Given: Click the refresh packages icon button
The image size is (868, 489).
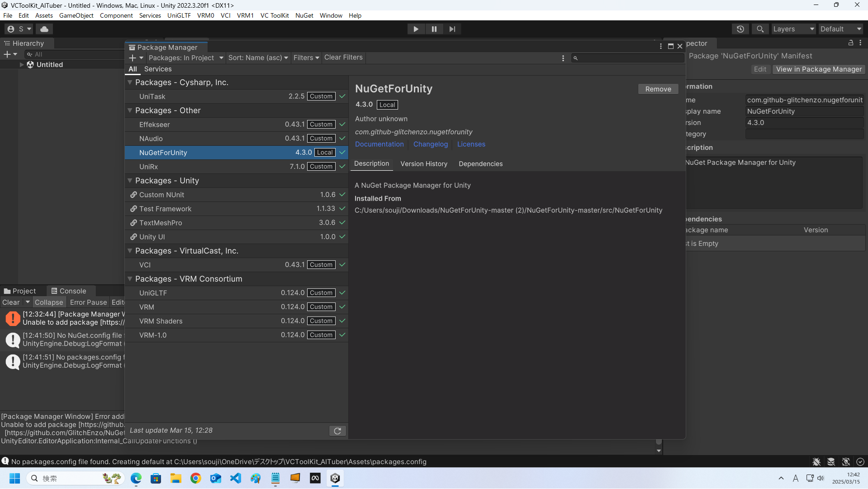Looking at the screenshot, I should click(337, 431).
